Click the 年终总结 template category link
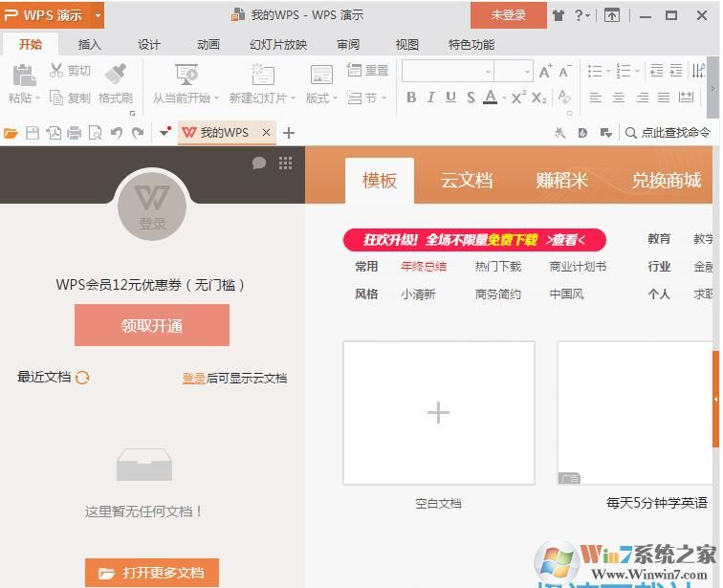The height and width of the screenshot is (588, 723). (424, 267)
